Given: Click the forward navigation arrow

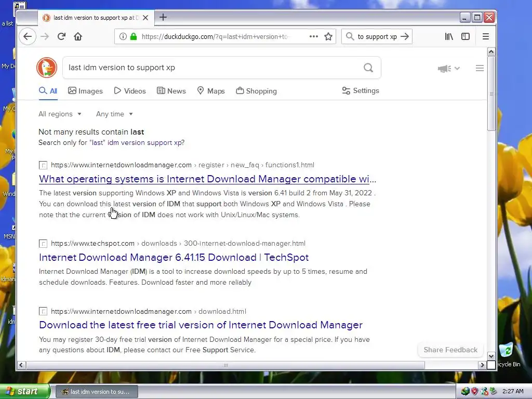Looking at the screenshot, I should point(45,37).
